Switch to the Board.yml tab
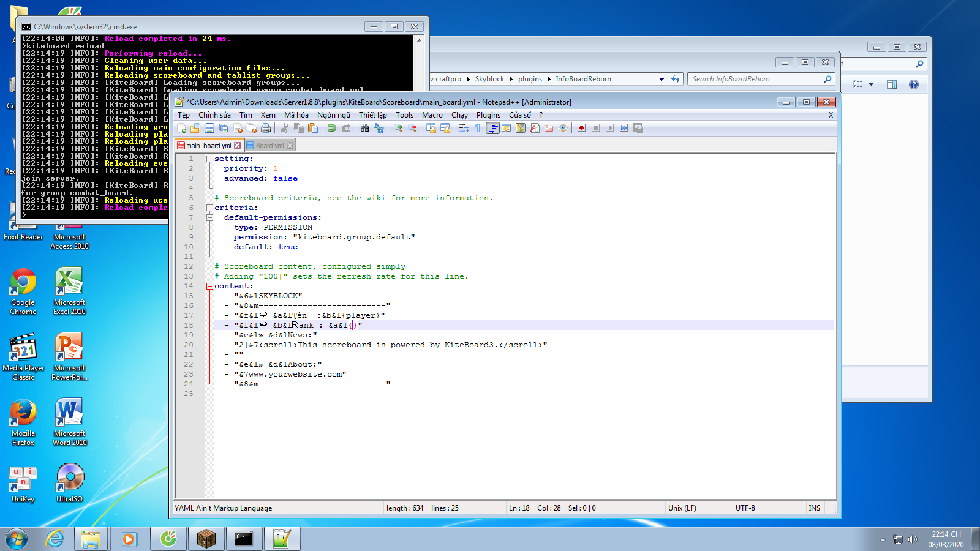Image resolution: width=980 pixels, height=551 pixels. pos(269,146)
